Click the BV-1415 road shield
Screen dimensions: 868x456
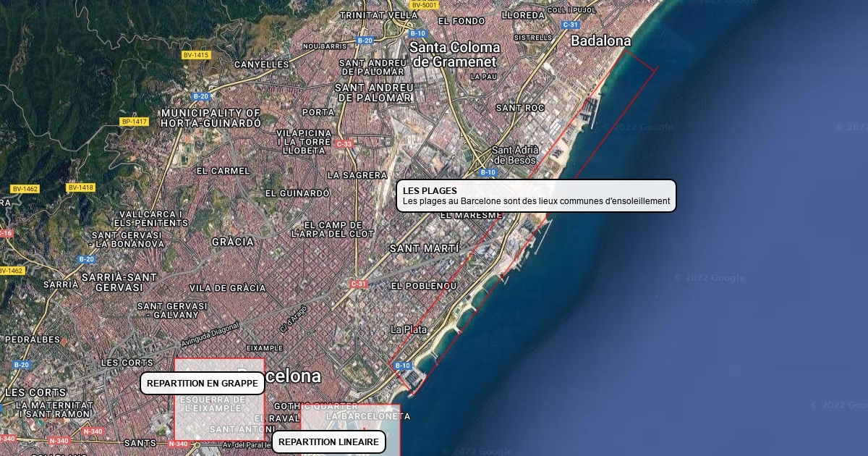click(x=195, y=55)
